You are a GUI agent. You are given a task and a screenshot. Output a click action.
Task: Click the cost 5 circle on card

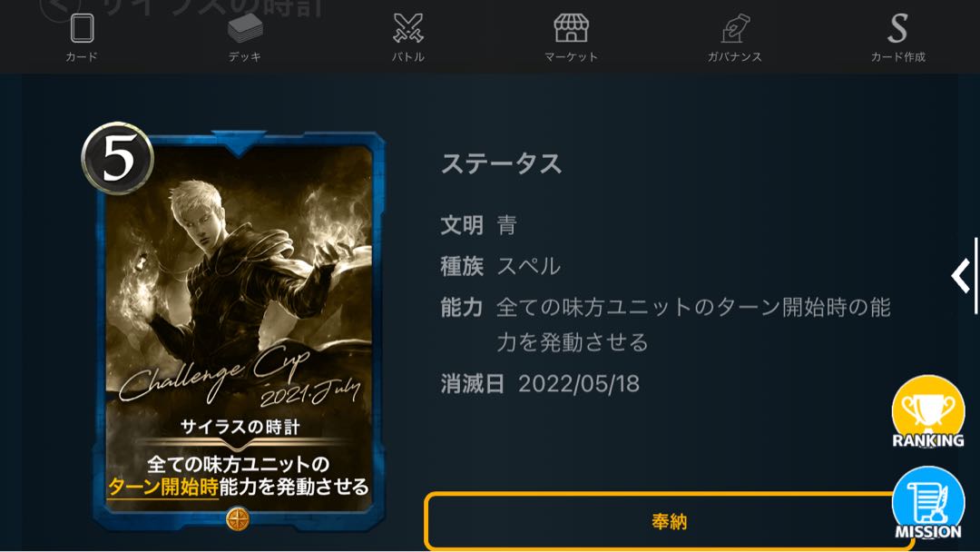click(117, 158)
